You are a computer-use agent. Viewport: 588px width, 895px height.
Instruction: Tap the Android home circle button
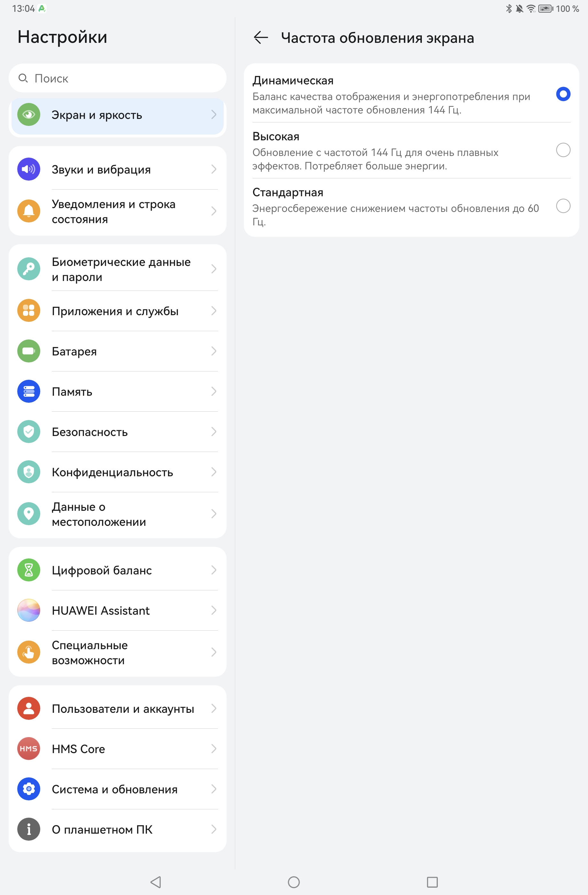pos(294,882)
